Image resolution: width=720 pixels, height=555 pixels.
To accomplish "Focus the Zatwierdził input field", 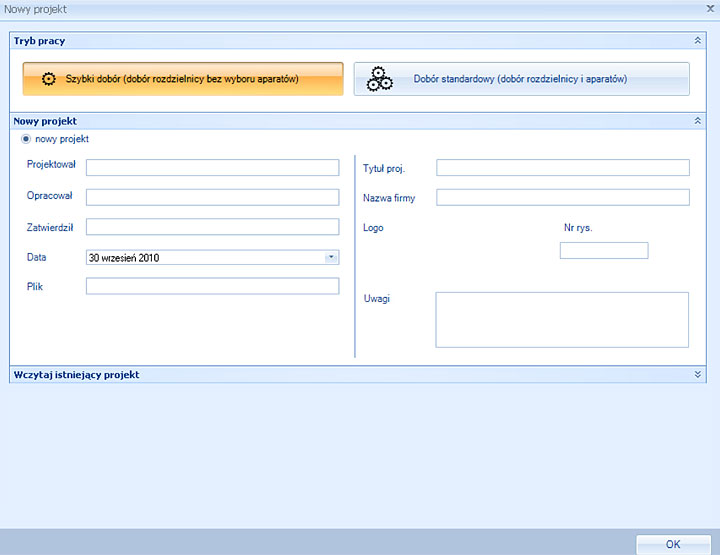I will tap(213, 227).
